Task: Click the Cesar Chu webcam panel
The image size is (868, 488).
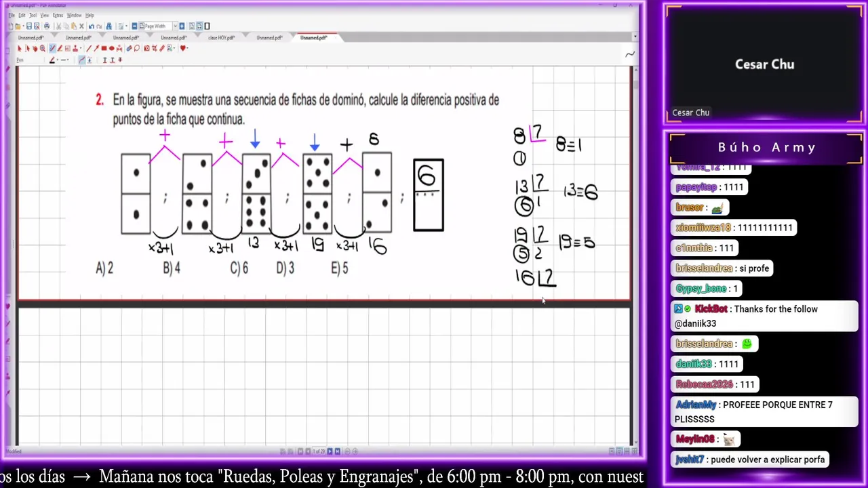Action: (764, 64)
